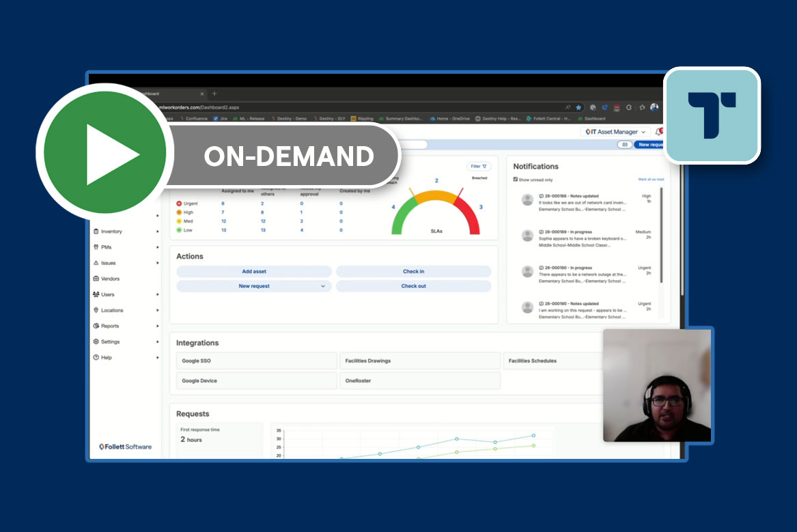Click the Check out button
This screenshot has height=532, width=797.
(413, 286)
